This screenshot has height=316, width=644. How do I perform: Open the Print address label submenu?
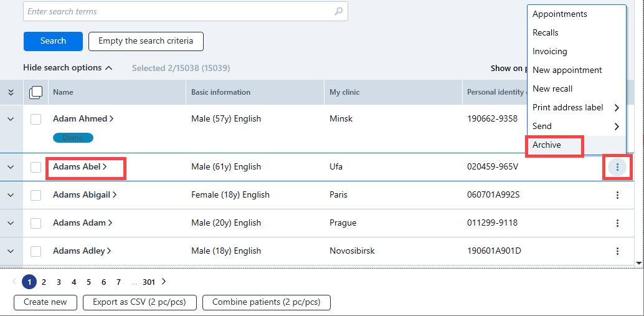[576, 108]
